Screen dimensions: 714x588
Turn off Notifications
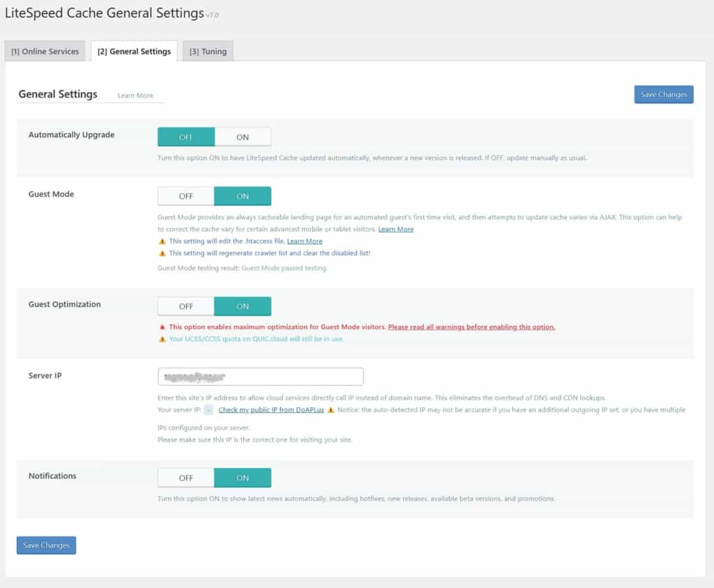185,477
